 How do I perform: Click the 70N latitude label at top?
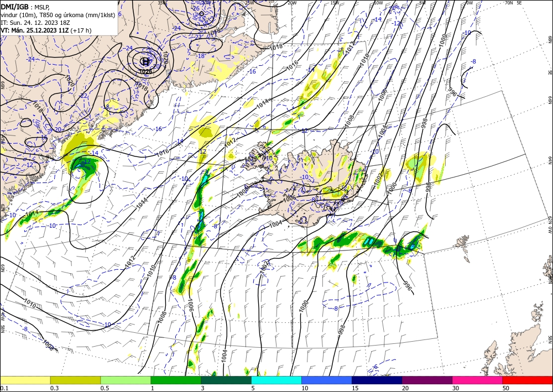[x=509, y=3]
